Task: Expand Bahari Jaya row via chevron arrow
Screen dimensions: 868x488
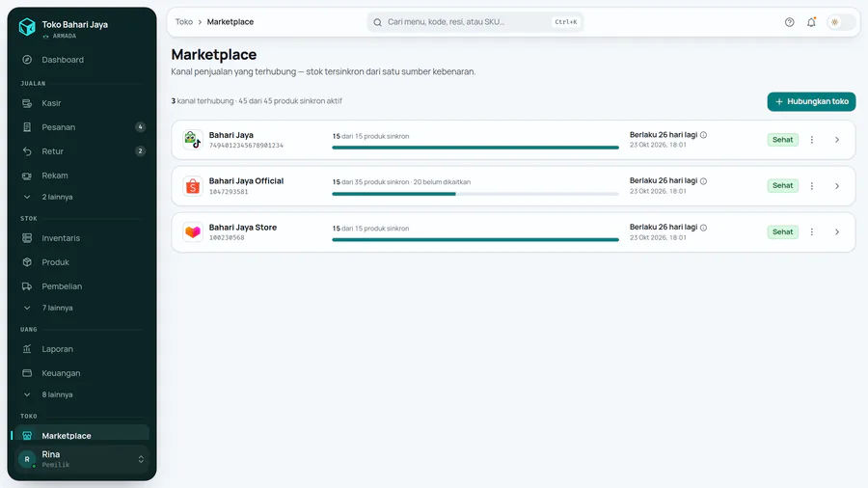Action: 837,140
